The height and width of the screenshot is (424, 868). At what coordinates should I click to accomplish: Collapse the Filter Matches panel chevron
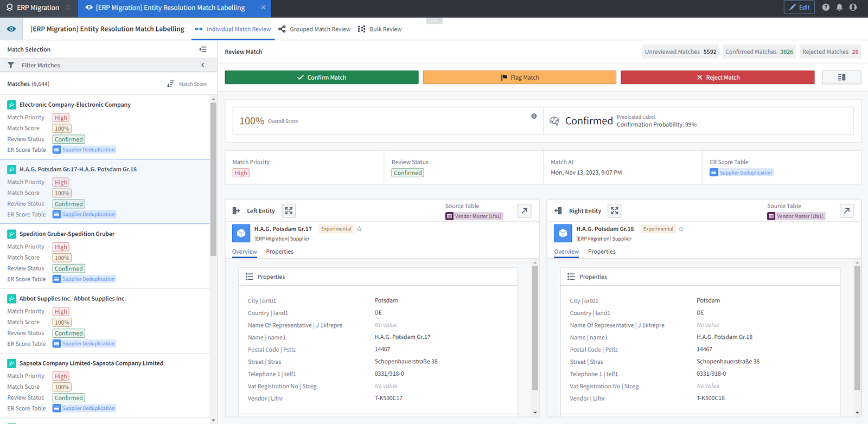coord(203,65)
